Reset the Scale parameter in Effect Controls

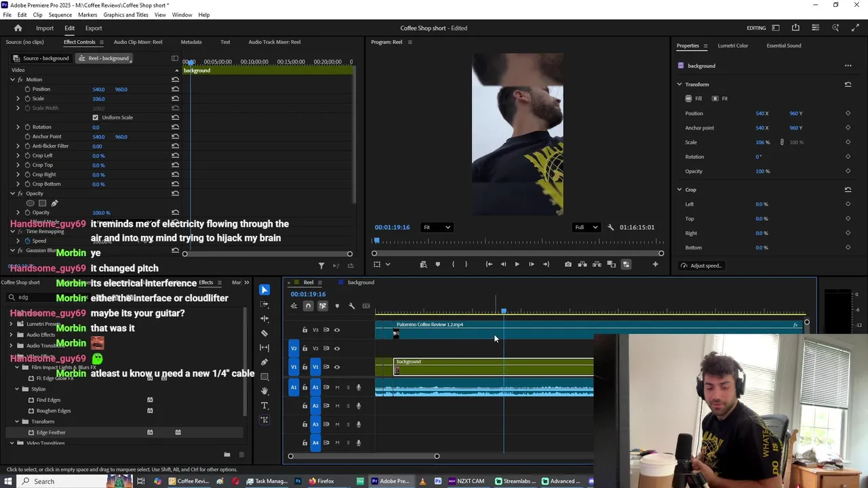coord(175,98)
